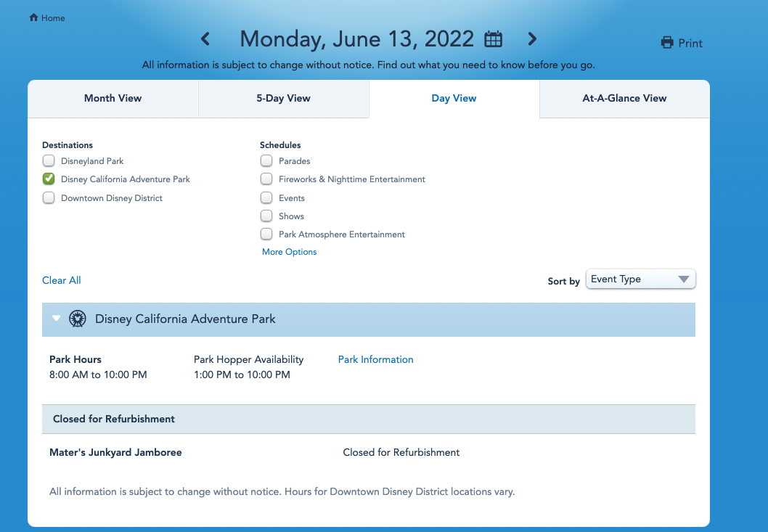Switch to the Month View tab
768x532 pixels.
[x=113, y=99]
